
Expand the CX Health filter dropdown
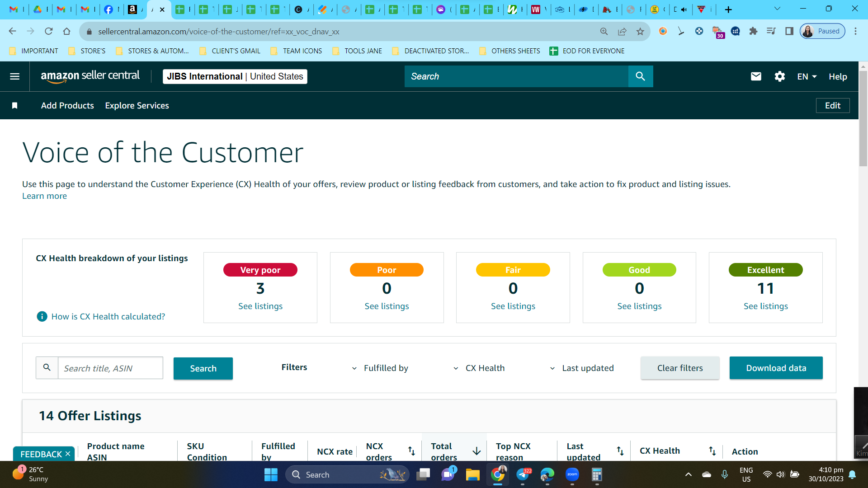point(479,368)
